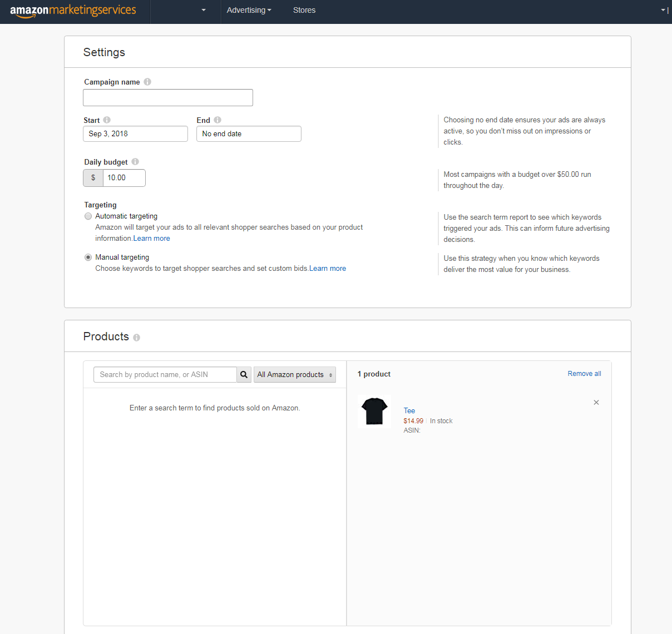Focus the Campaign name input field
672x634 pixels.
click(168, 98)
